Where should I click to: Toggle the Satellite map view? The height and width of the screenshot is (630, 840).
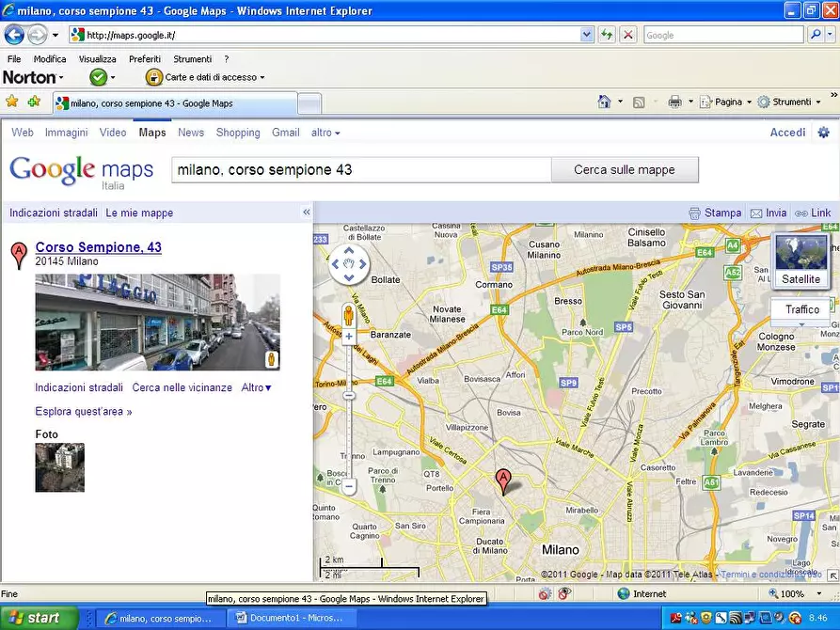point(800,260)
